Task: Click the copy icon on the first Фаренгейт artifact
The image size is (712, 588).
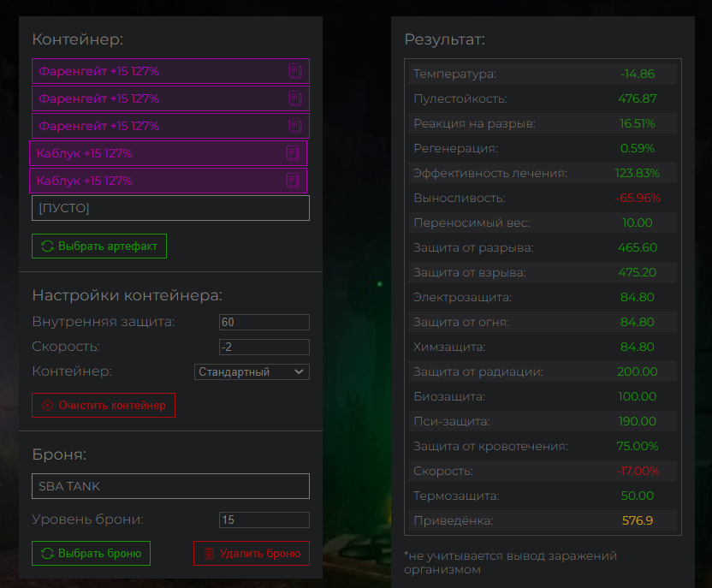Action: [x=295, y=71]
